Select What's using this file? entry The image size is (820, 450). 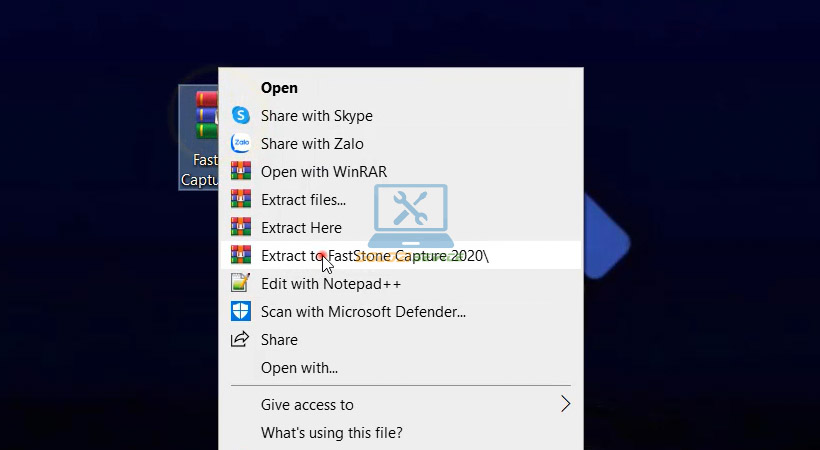[331, 433]
